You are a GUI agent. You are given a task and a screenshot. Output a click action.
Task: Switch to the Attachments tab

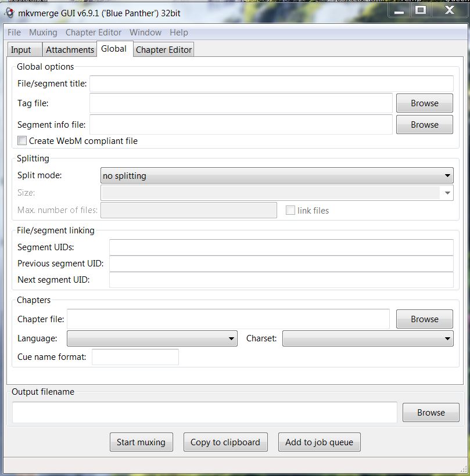(x=70, y=49)
